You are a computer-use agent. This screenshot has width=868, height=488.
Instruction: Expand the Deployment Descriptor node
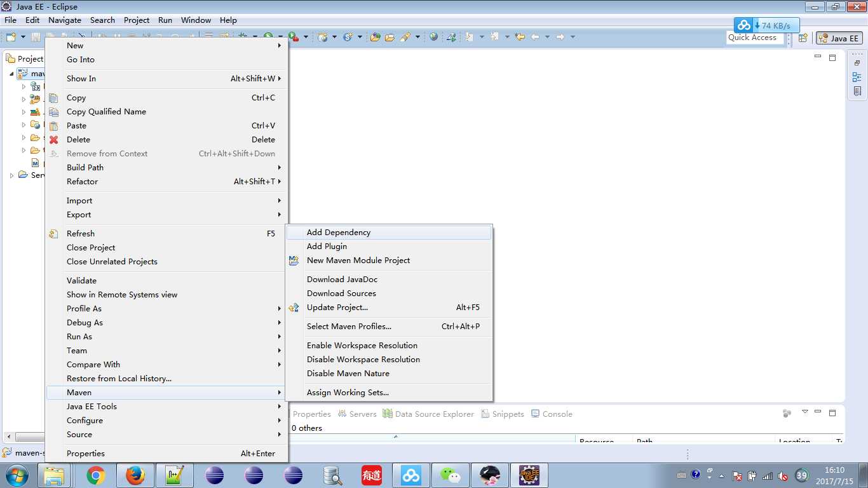pos(24,86)
